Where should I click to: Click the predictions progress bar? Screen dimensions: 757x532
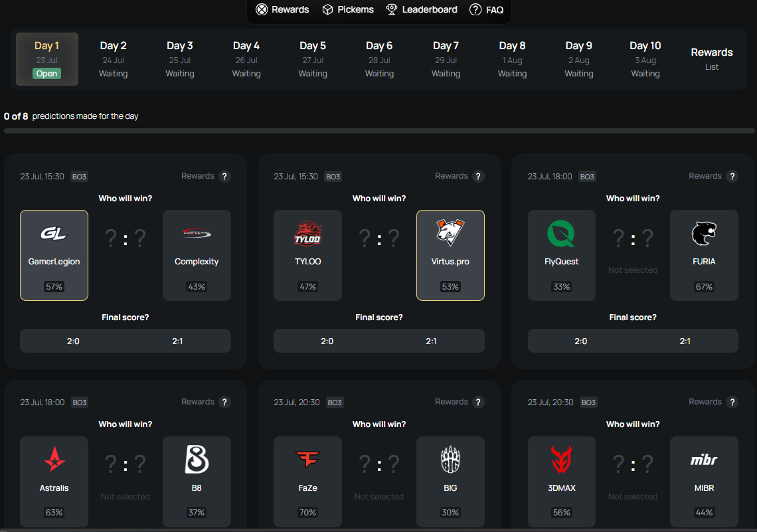pos(379,131)
